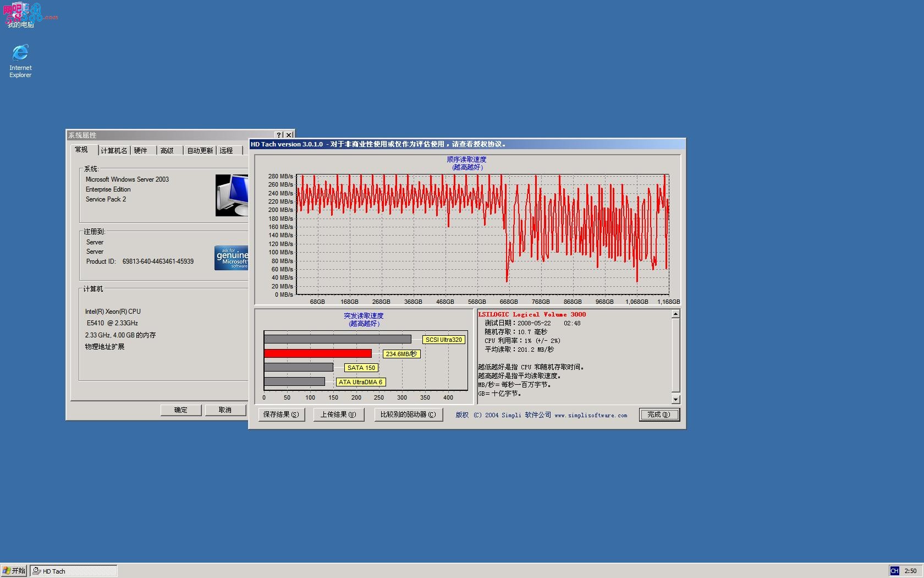The width and height of the screenshot is (924, 578).
Task: Close the System Properties dialog
Action: (x=289, y=135)
